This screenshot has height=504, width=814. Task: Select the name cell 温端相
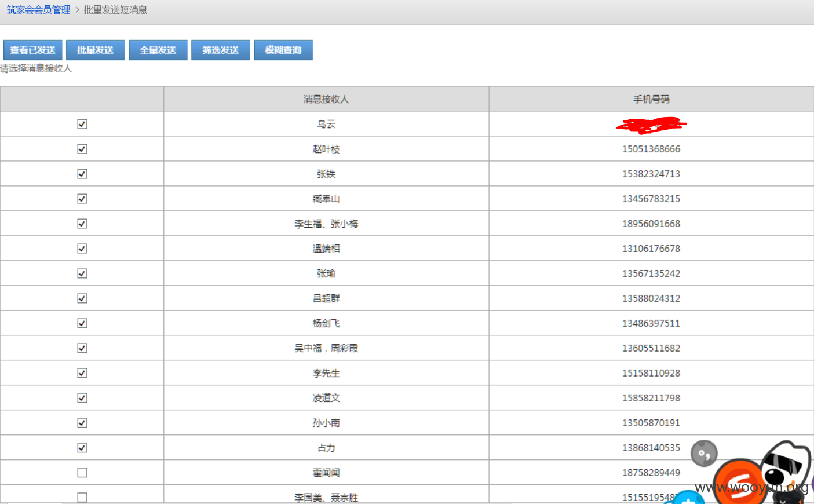pos(326,249)
